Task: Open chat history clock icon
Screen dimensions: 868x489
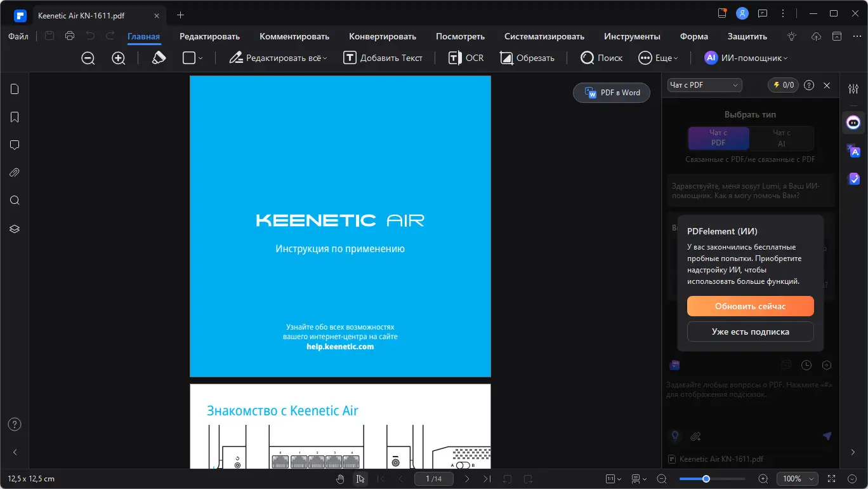Action: (x=806, y=365)
